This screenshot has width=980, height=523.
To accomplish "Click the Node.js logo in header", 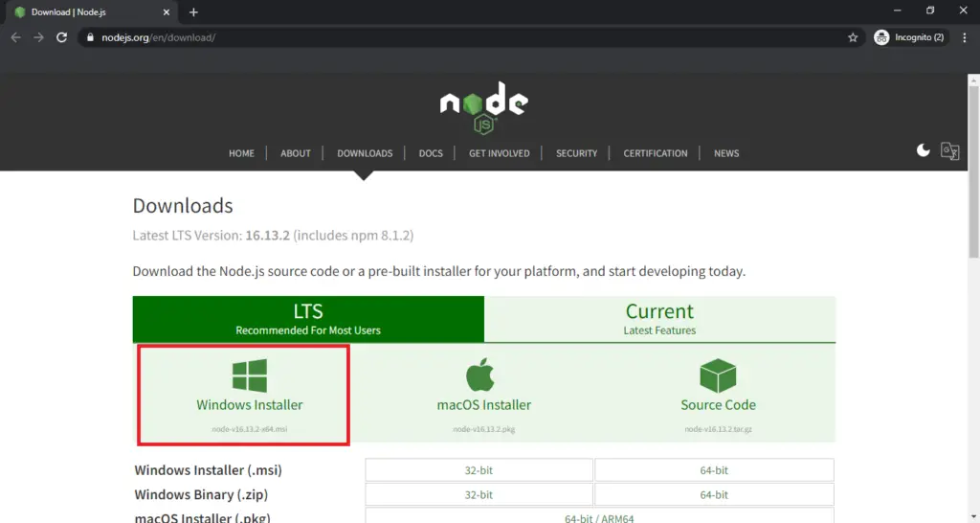I will pyautogui.click(x=483, y=109).
